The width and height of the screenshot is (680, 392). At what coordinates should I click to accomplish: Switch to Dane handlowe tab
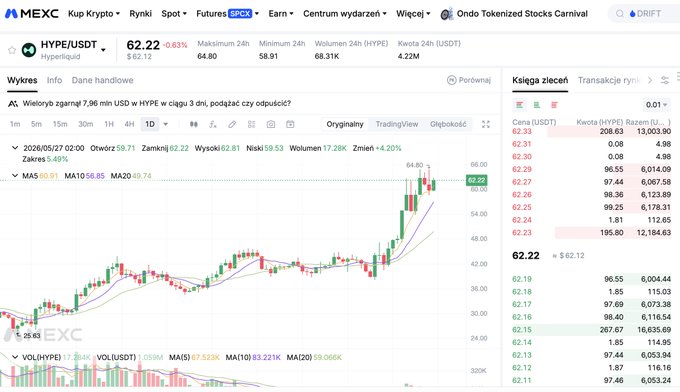coord(102,80)
